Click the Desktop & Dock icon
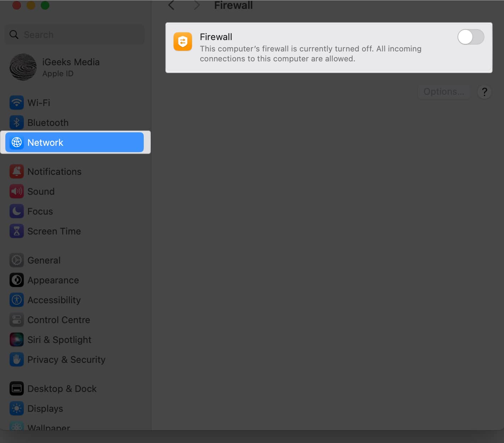This screenshot has width=504, height=443. [16, 389]
